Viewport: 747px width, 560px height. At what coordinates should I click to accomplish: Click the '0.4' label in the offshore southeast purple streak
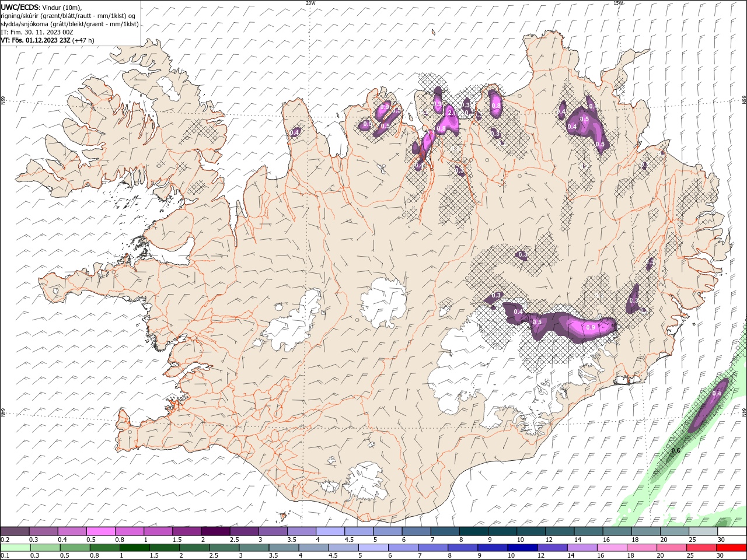717,394
